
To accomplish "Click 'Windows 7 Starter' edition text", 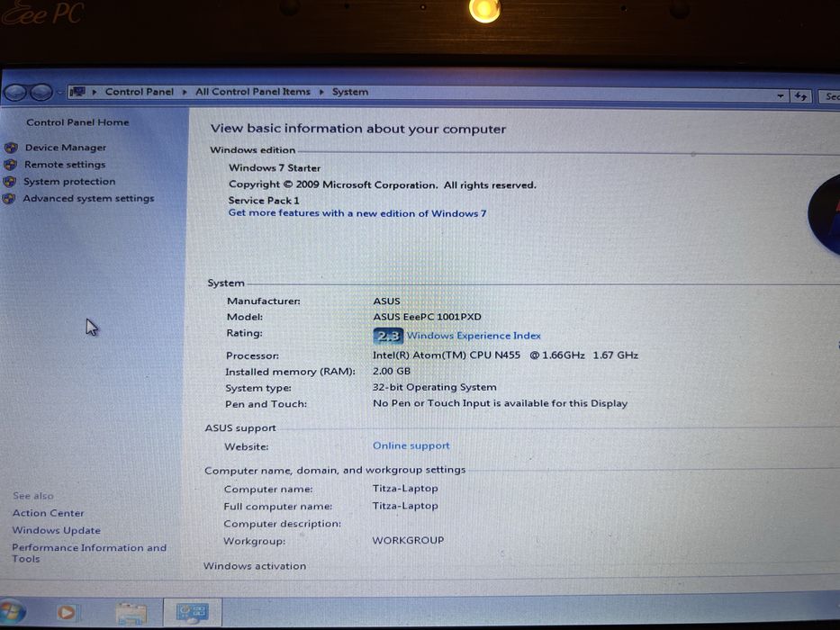I will [275, 167].
